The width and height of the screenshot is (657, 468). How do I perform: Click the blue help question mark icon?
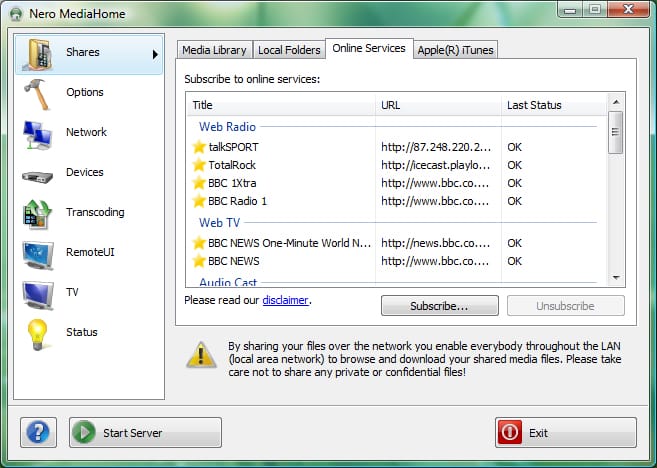[x=38, y=432]
